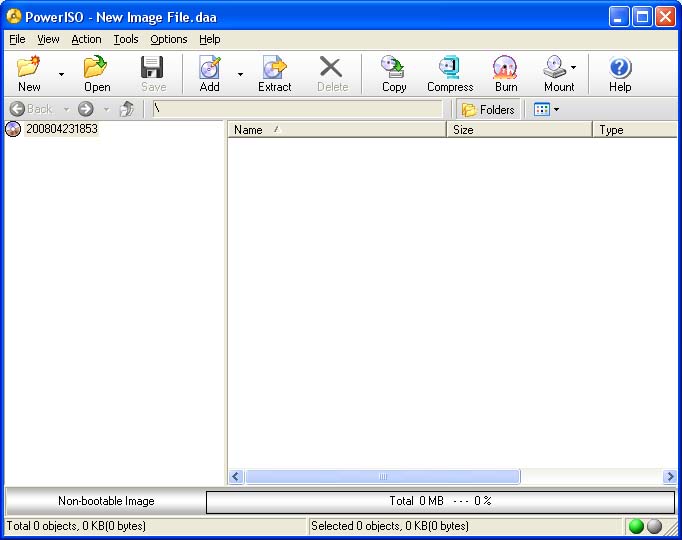Open the dropdown arrow next to New

(61, 74)
